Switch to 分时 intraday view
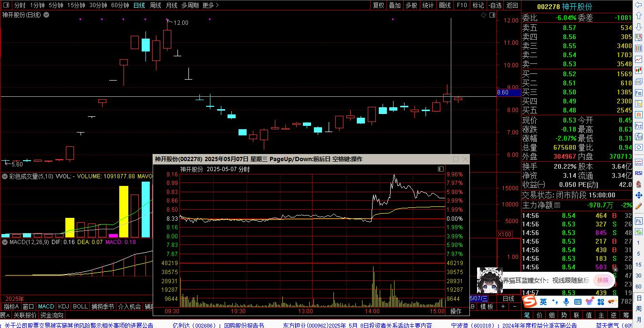This screenshot has width=644, height=328. (x=20, y=5)
